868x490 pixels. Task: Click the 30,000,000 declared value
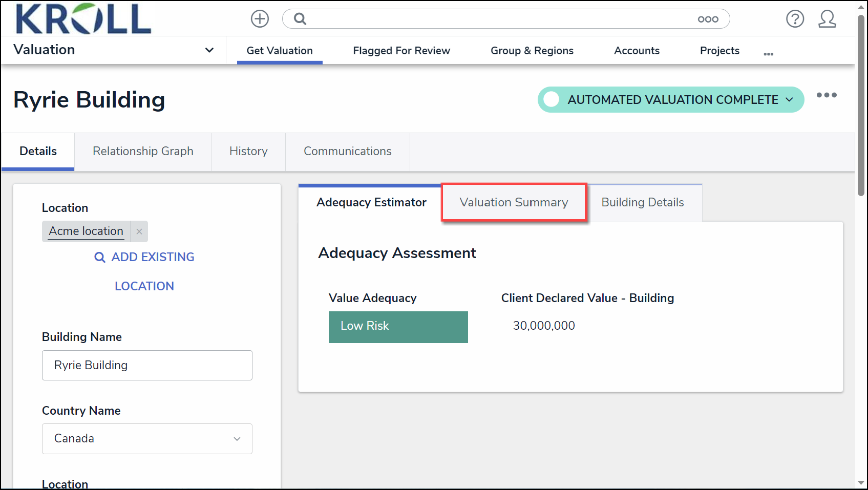(x=544, y=326)
